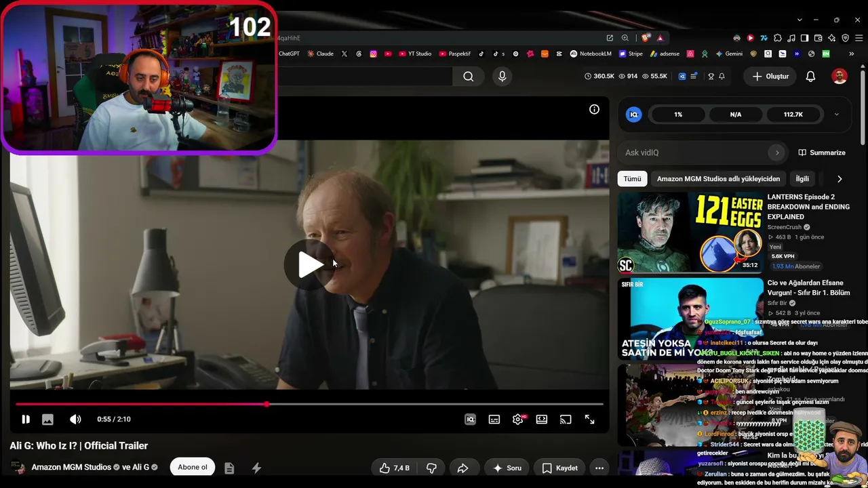The image size is (868, 488).
Task: Like the video with the 7,4 B thumbs up
Action: 394,468
